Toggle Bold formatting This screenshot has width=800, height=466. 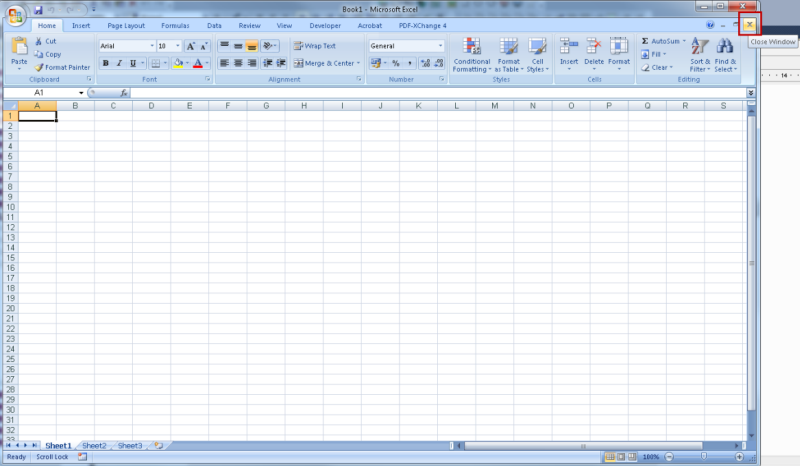coord(106,63)
